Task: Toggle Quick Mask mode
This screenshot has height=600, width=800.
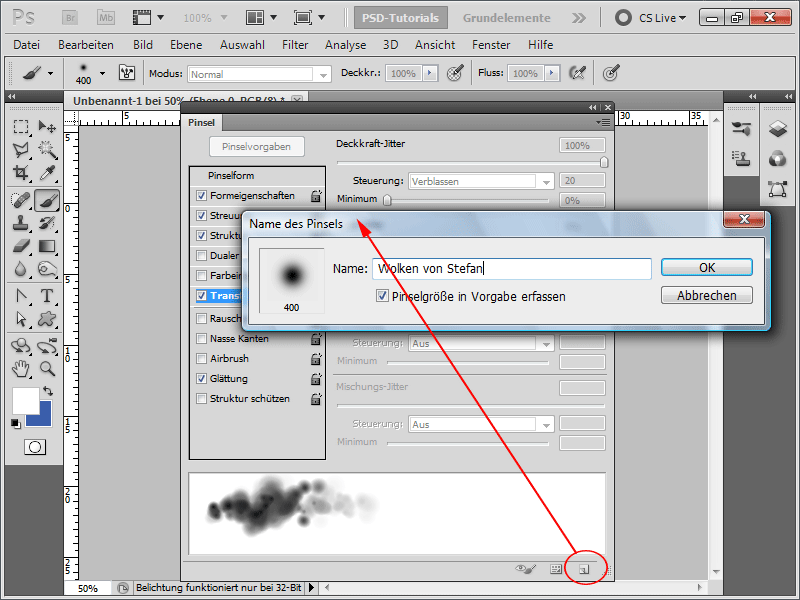Action: click(x=35, y=447)
